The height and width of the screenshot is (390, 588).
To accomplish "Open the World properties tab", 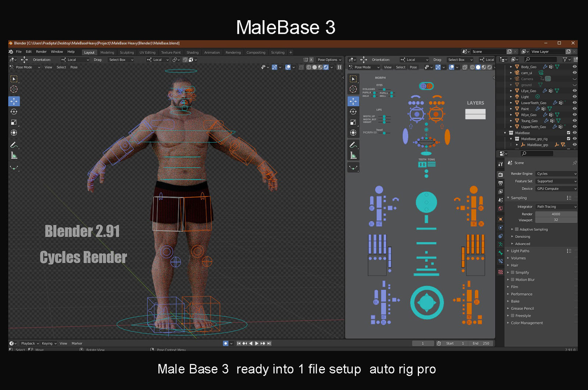I will (x=501, y=209).
